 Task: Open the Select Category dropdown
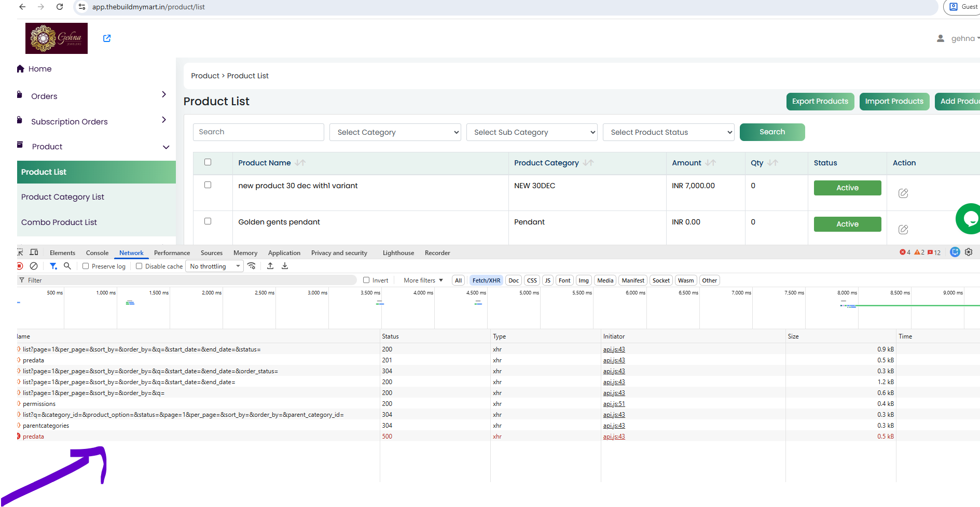[395, 132]
